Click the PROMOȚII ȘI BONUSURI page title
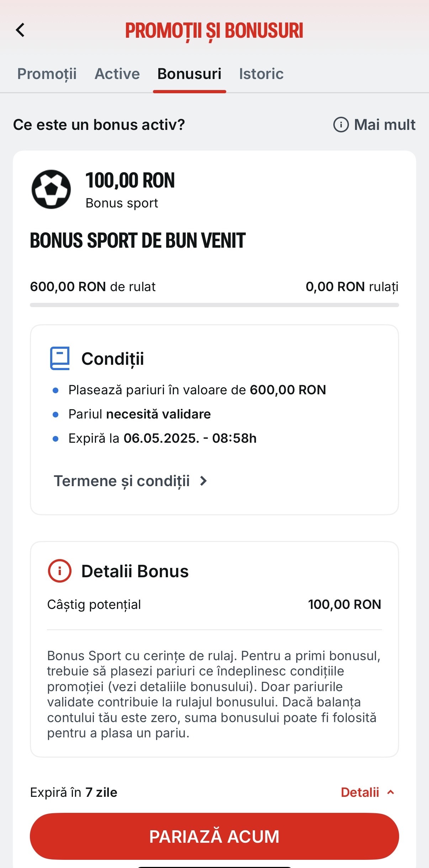Viewport: 429px width, 868px height. point(214,31)
